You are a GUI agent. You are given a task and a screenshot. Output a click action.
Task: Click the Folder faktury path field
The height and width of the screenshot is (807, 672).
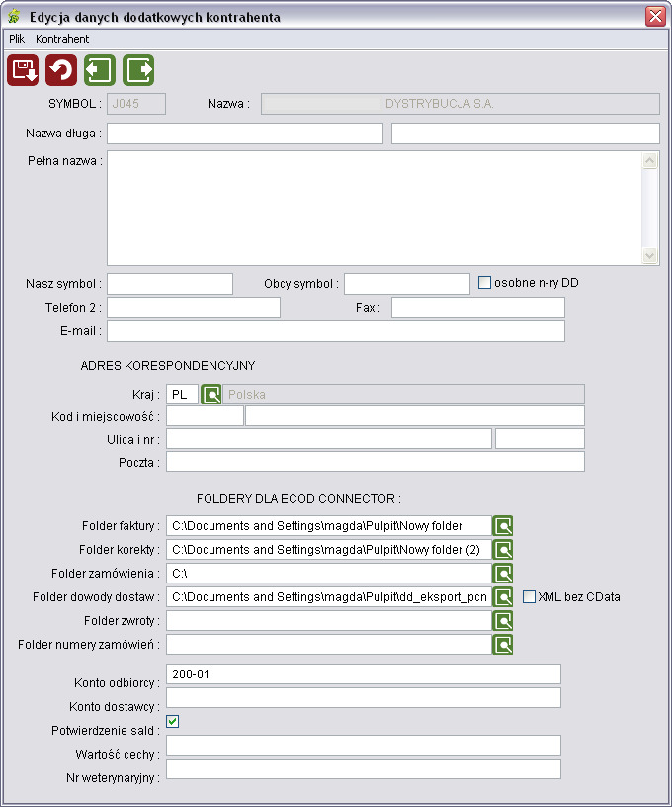click(329, 526)
